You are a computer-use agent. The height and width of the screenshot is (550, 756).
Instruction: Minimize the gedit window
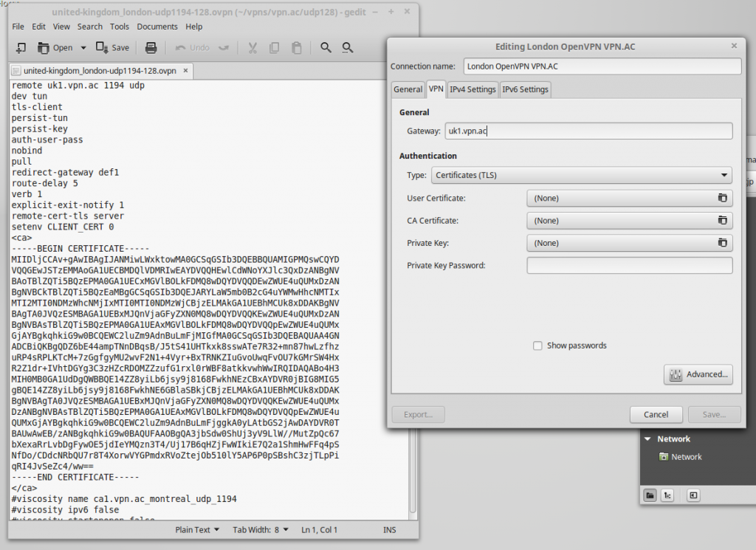pyautogui.click(x=375, y=12)
